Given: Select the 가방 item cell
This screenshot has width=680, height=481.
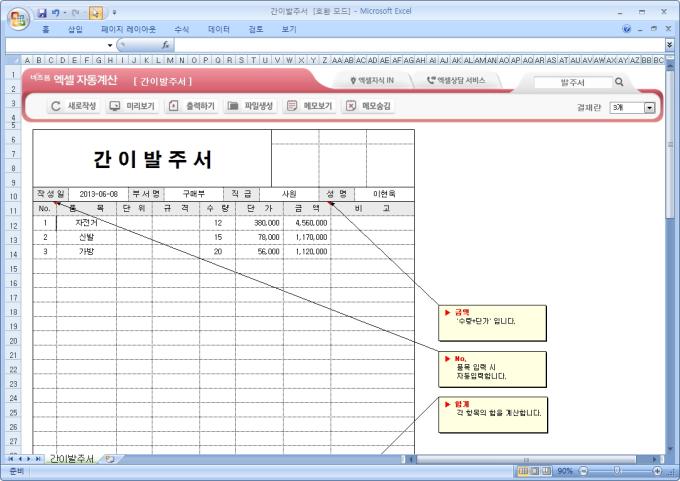Looking at the screenshot, I should (x=86, y=252).
